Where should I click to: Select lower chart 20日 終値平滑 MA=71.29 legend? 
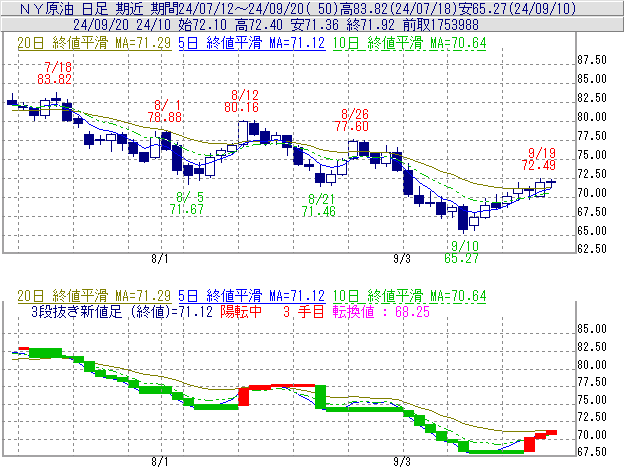tap(94, 296)
